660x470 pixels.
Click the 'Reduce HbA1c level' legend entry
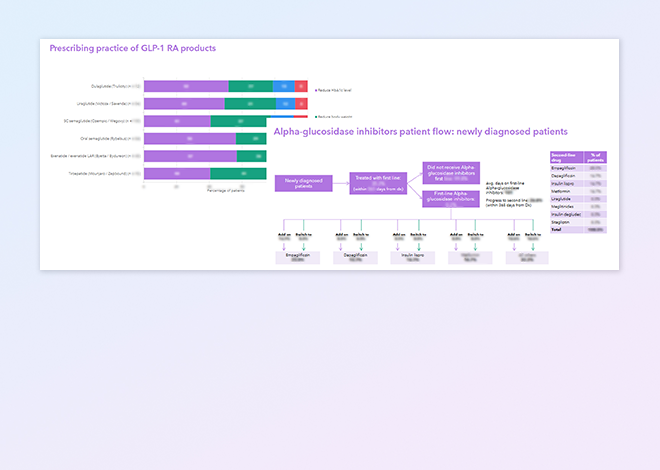click(333, 90)
